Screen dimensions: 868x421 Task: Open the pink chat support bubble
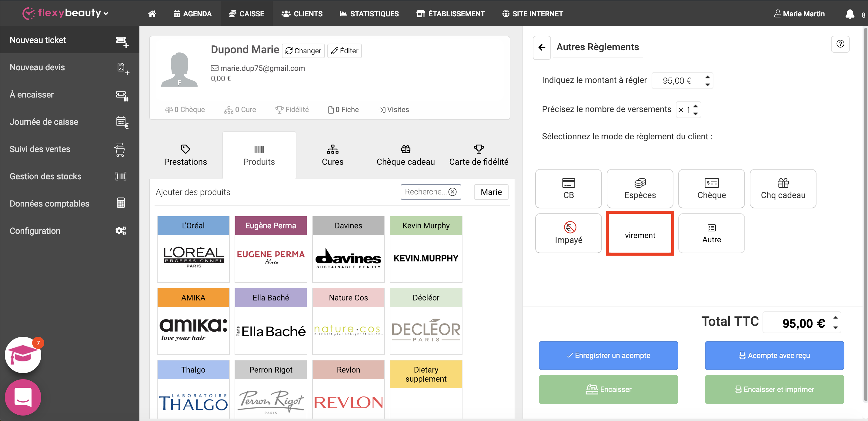pos(23,397)
